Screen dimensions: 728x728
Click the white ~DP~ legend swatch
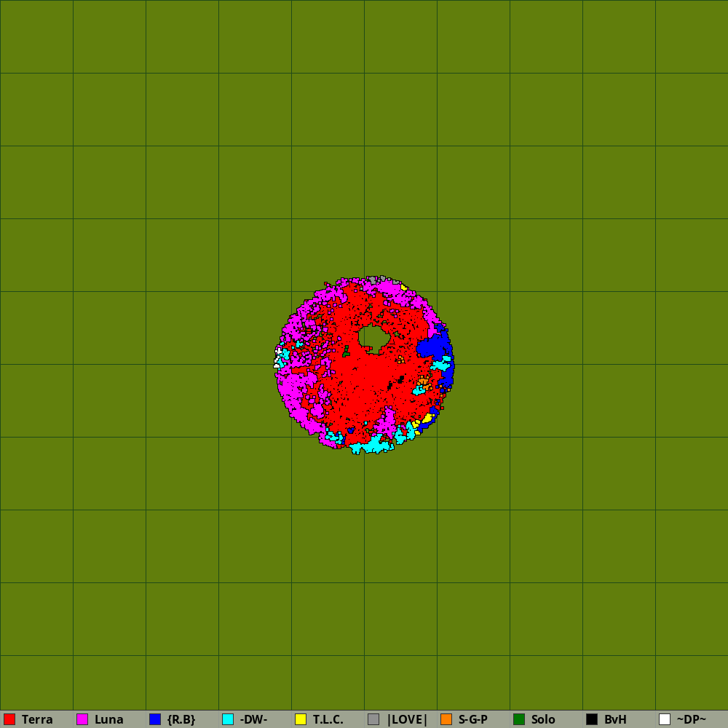(x=665, y=719)
